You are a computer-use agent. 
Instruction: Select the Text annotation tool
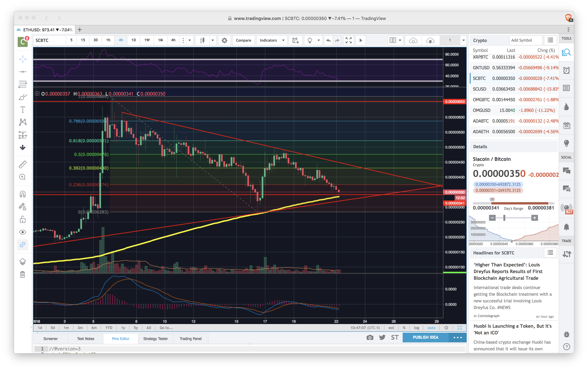pos(23,110)
